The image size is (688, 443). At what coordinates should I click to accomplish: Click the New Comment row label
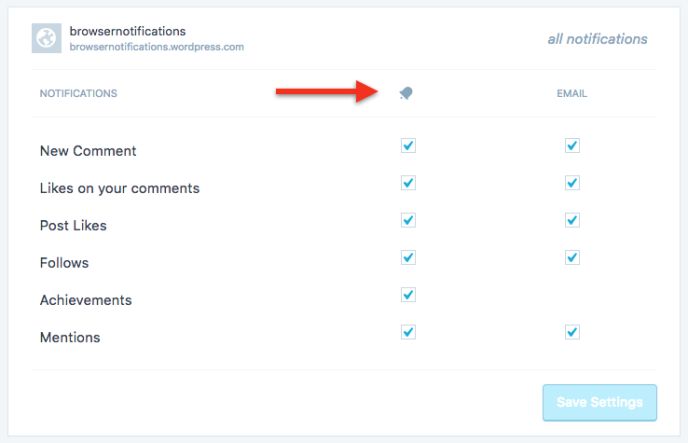[x=88, y=151]
